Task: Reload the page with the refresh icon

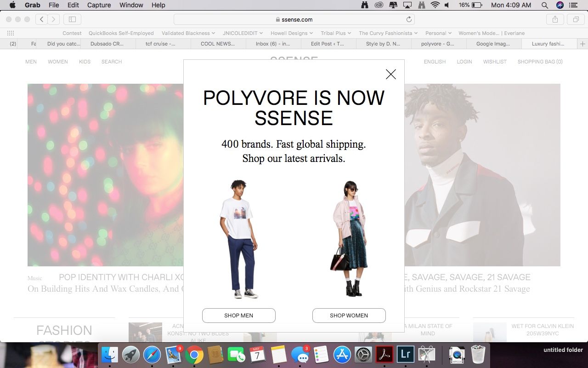Action: (x=409, y=19)
